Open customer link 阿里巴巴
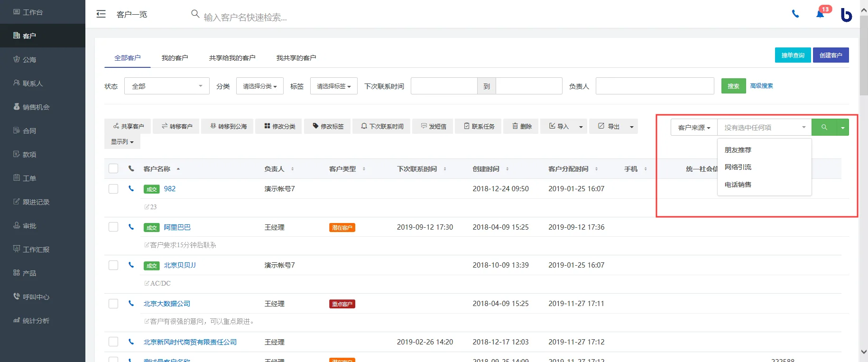This screenshot has height=362, width=868. [177, 227]
